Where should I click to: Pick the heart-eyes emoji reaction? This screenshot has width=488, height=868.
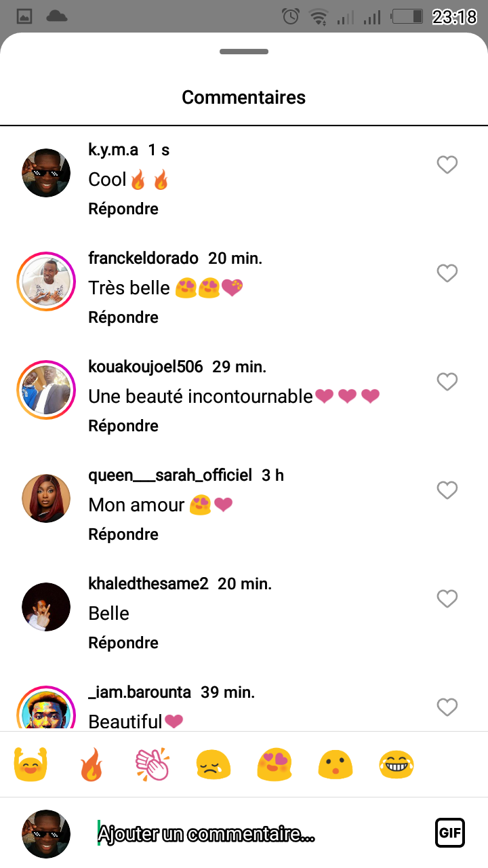274,766
